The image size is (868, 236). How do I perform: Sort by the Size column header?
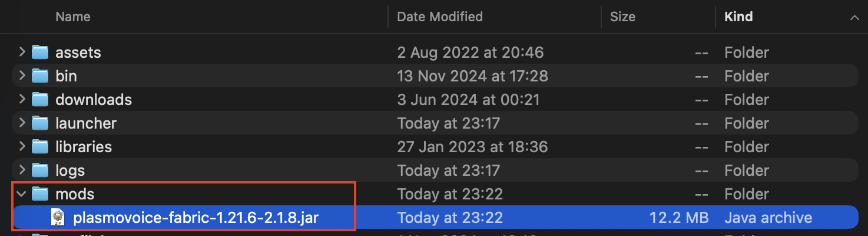pyautogui.click(x=622, y=17)
